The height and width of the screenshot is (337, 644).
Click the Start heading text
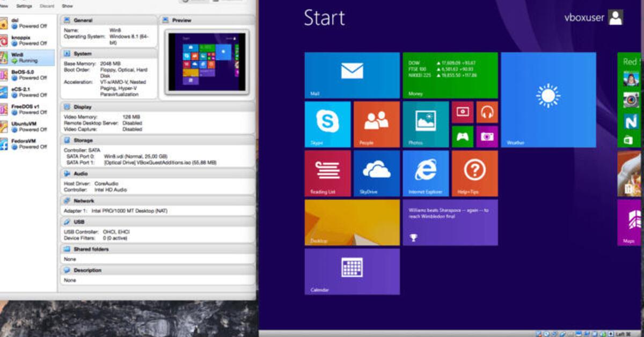(x=324, y=18)
